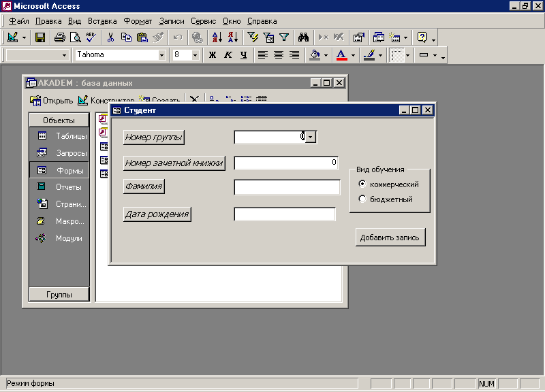Click Открыть in AKADEM database window
The height and width of the screenshot is (392, 545).
52,100
